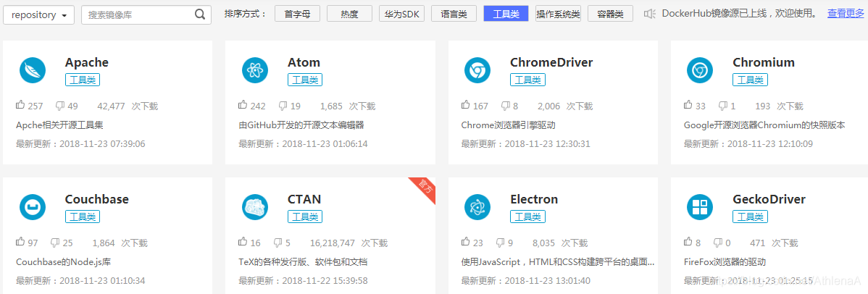Screen dimensions: 868x294
Task: Click the Couchbase logo icon
Action: click(33, 207)
